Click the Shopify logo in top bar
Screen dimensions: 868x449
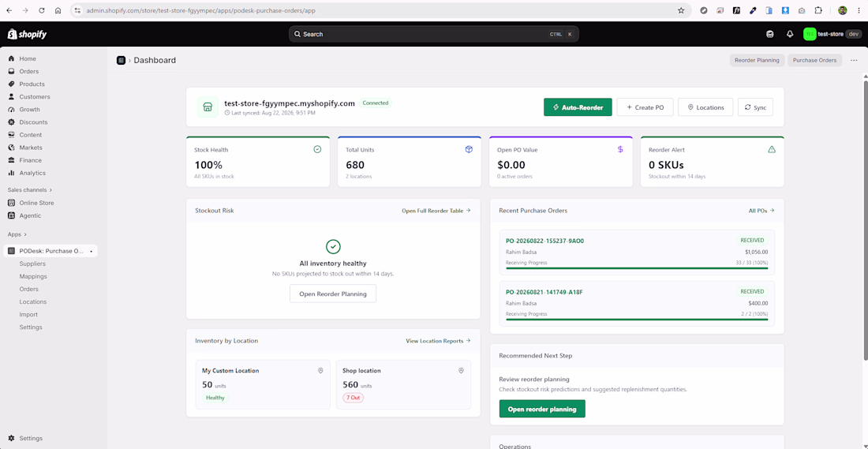coord(27,34)
